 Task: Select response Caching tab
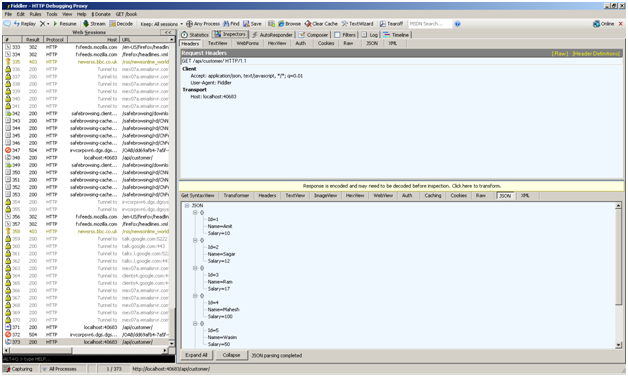click(x=433, y=196)
